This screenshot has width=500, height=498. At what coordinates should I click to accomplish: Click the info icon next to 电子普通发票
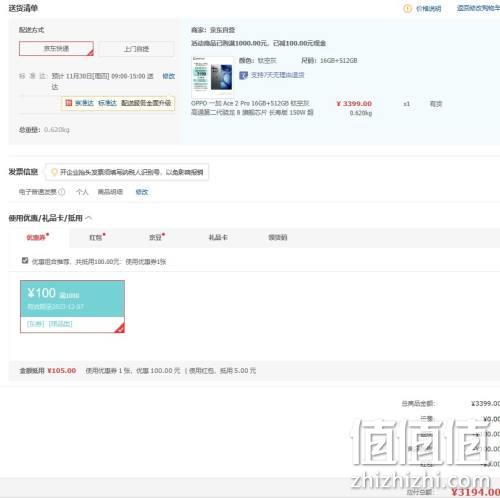[x=62, y=192]
